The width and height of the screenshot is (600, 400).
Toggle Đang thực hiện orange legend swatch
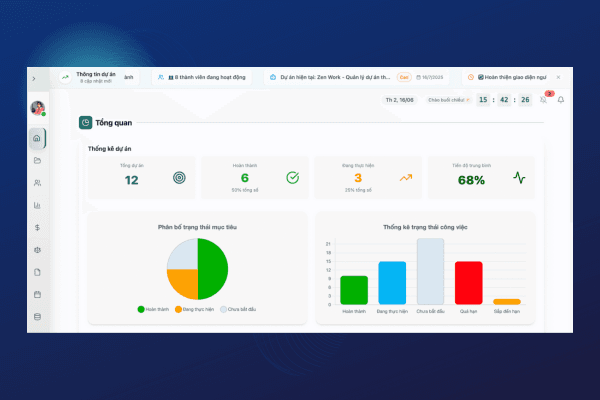(x=178, y=309)
